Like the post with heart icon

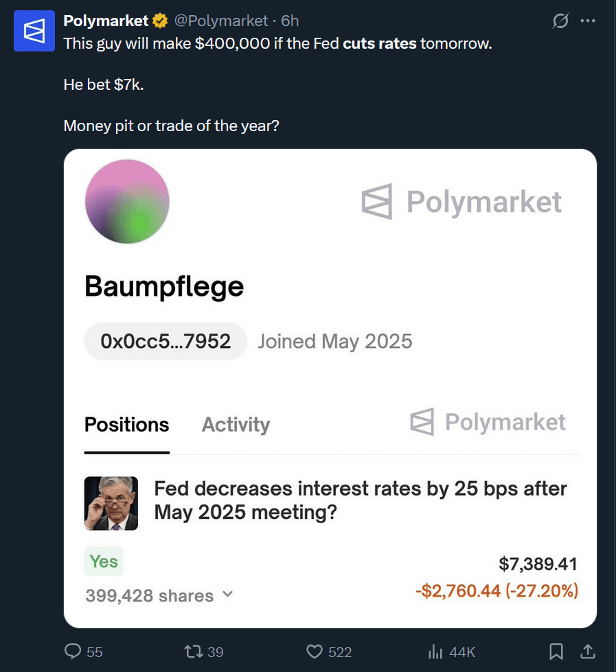pos(315,651)
